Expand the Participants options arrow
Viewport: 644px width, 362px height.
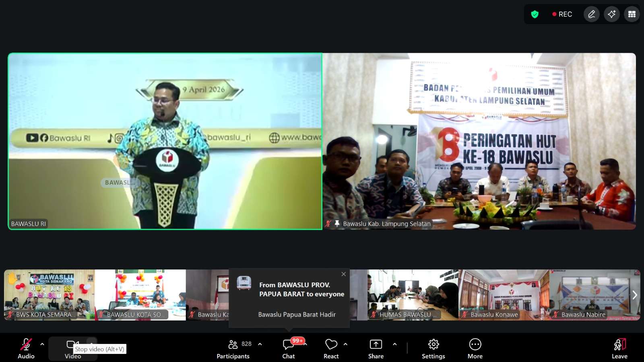pyautogui.click(x=260, y=344)
